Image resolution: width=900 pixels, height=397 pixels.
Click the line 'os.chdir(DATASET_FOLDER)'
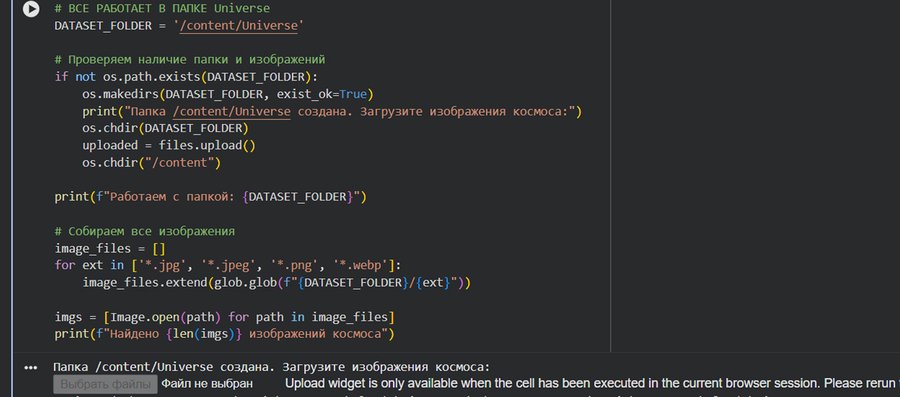(x=165, y=129)
